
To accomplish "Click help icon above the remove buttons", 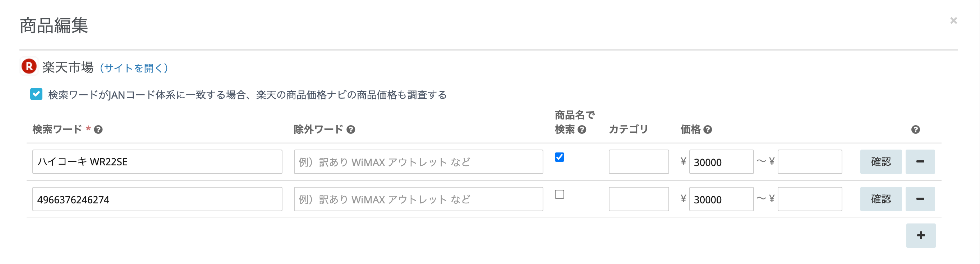I will [x=915, y=130].
